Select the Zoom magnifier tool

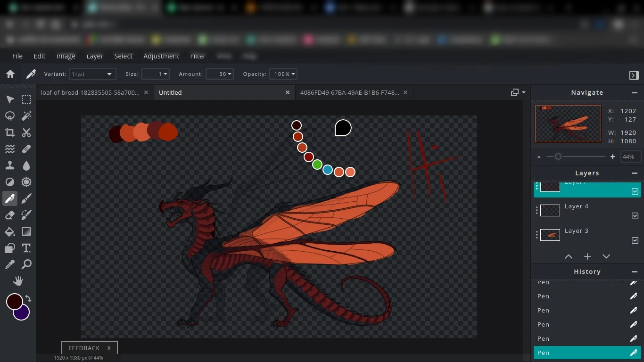[26, 264]
